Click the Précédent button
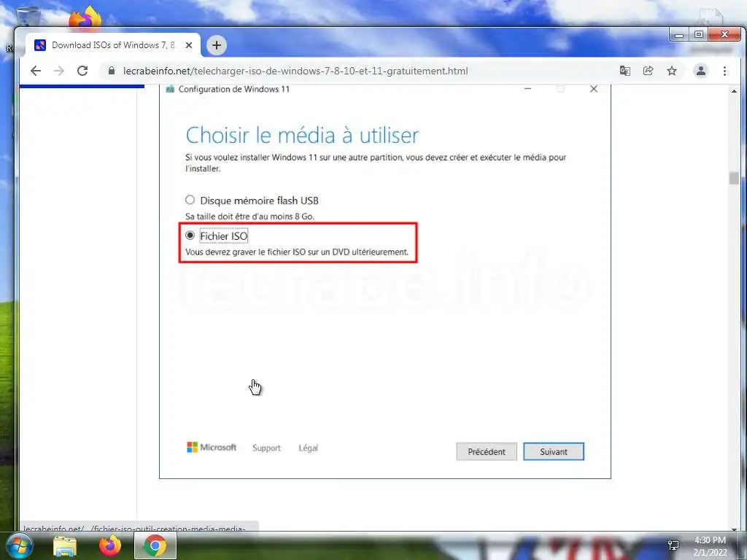 [487, 451]
